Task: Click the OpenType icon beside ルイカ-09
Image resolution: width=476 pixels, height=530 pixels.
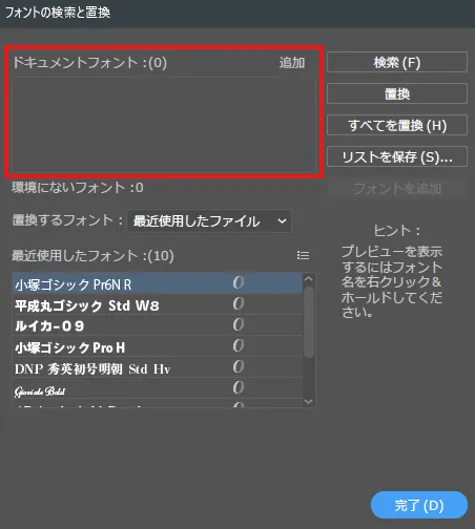Action: [x=238, y=325]
